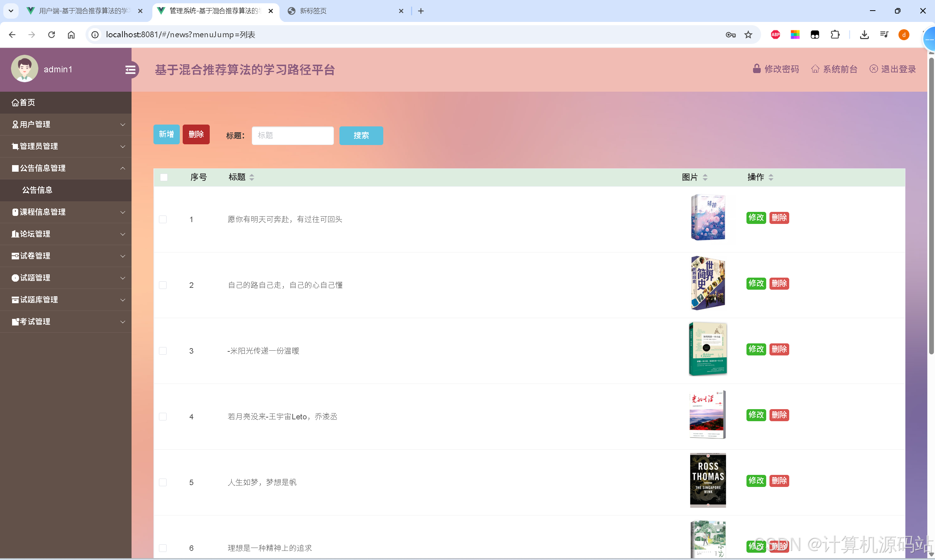Open the 用户管理 sidebar section icon
The height and width of the screenshot is (560, 935).
(15, 124)
